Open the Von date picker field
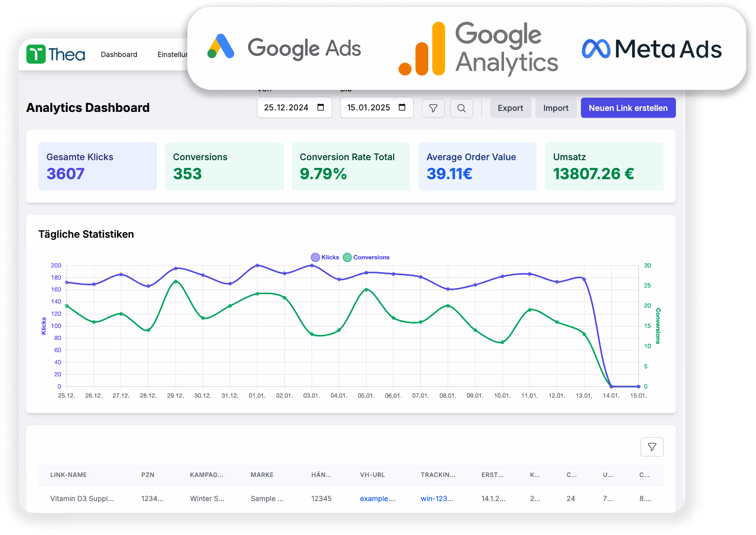The width and height of the screenshot is (756, 535). [287, 107]
